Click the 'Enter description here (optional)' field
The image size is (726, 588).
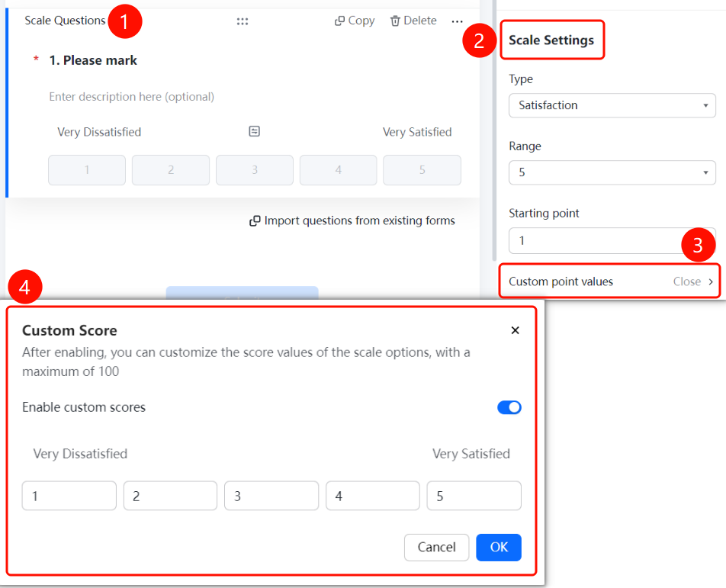click(131, 97)
